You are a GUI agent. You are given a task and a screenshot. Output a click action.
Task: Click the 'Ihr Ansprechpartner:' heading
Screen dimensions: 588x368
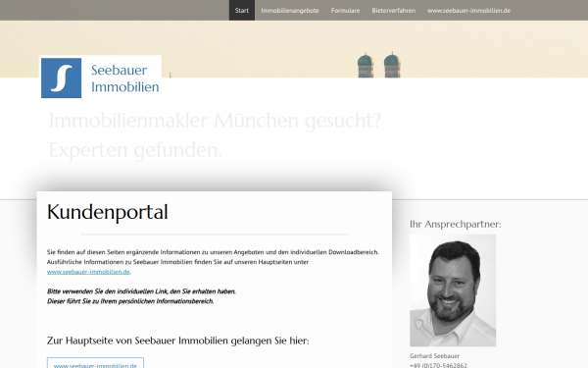[456, 224]
